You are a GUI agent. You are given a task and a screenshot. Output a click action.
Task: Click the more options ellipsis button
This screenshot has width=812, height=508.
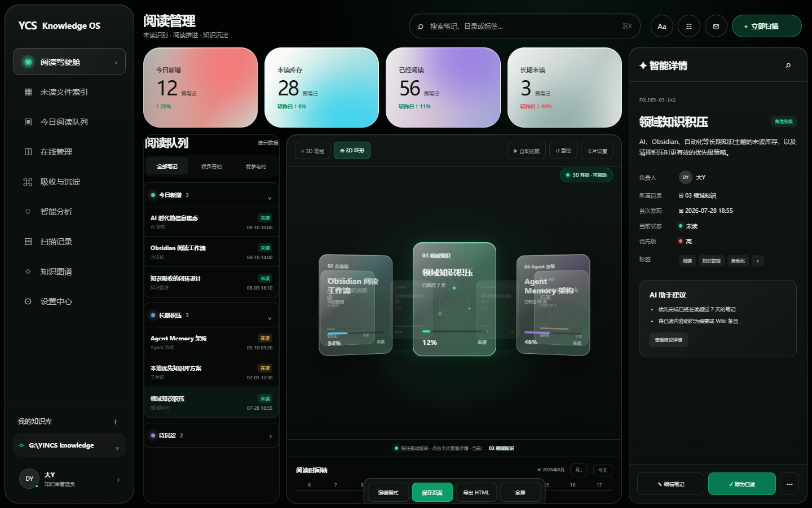[789, 484]
